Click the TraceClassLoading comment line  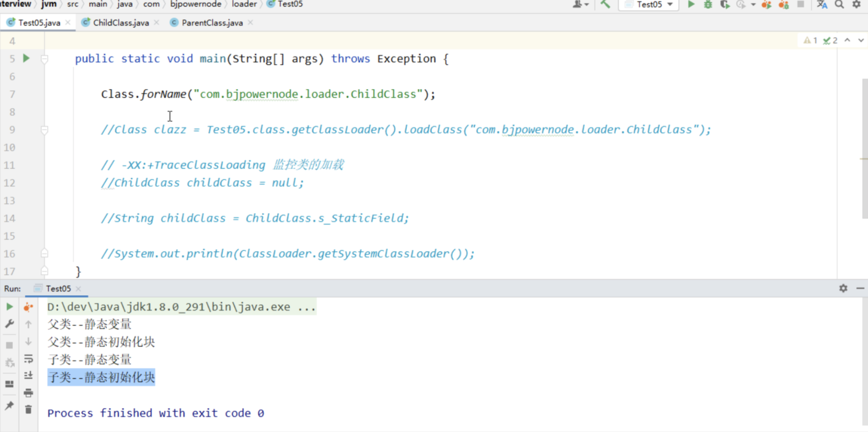[222, 165]
